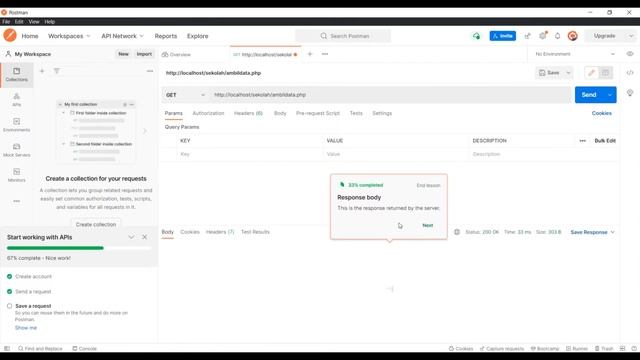
Task: Filter collections with the filter icon
Action: click(57, 71)
